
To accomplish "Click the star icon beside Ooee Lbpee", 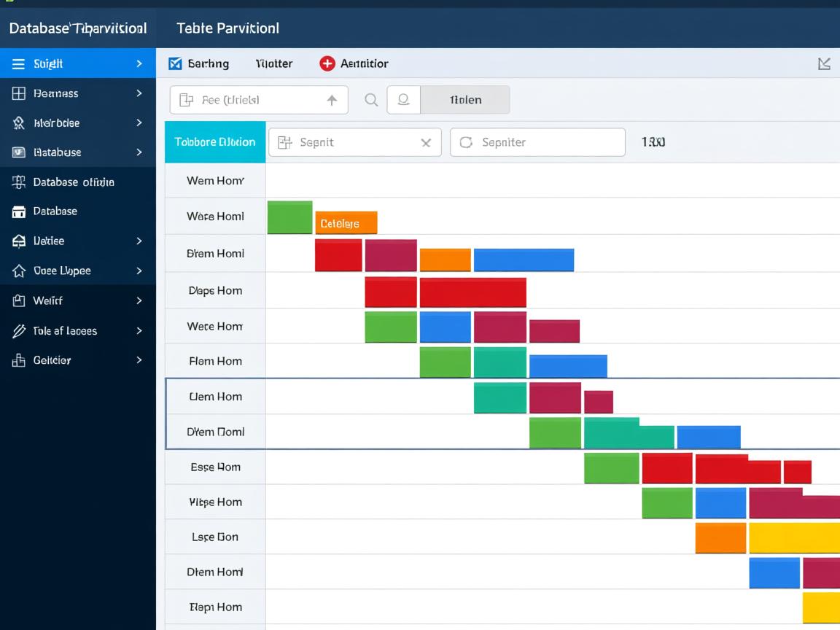I will [x=19, y=271].
